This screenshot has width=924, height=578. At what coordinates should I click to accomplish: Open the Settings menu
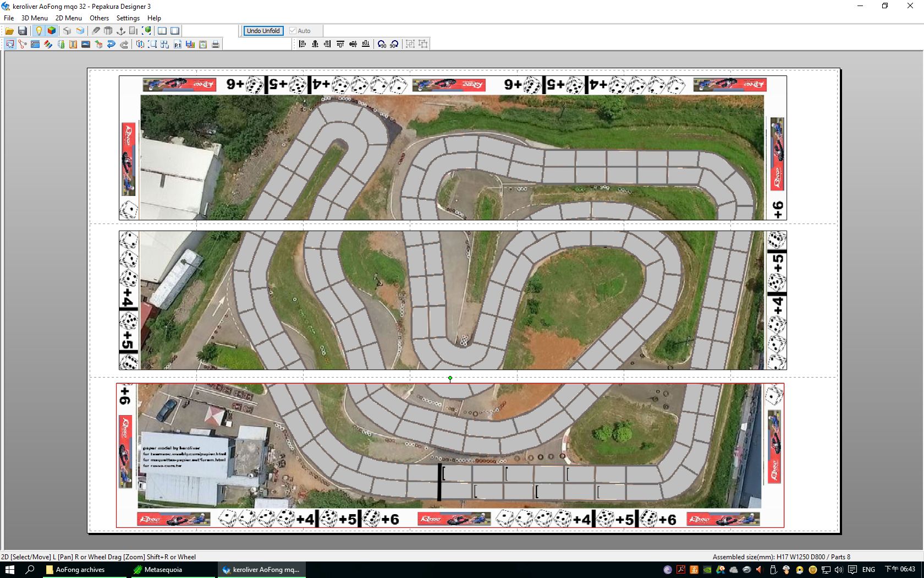click(128, 18)
